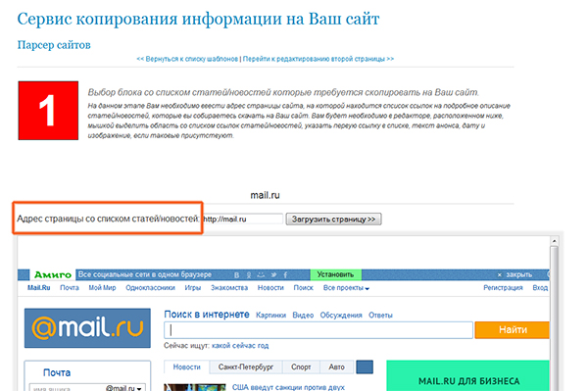Click the Загрузить страницу button
The height and width of the screenshot is (391, 588).
[333, 220]
